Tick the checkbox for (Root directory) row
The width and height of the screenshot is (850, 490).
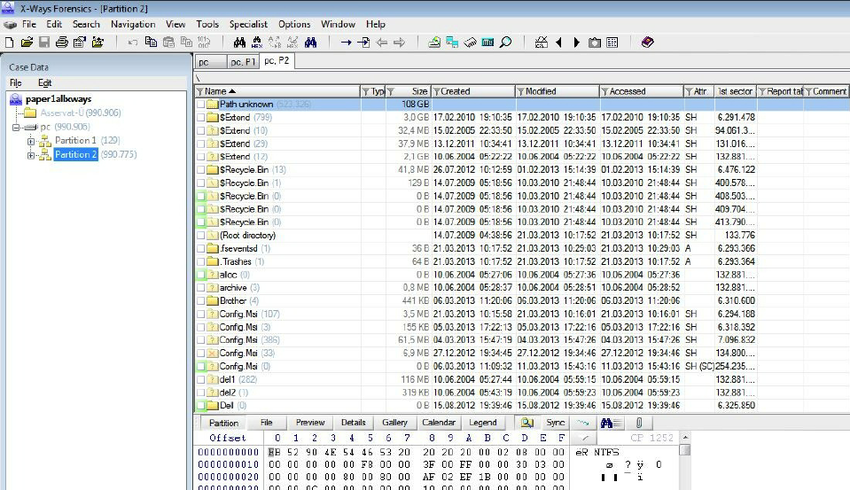[x=201, y=235]
